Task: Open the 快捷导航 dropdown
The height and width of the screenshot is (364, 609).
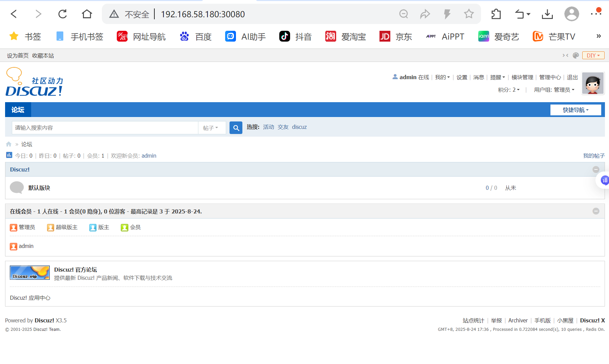Action: [575, 110]
